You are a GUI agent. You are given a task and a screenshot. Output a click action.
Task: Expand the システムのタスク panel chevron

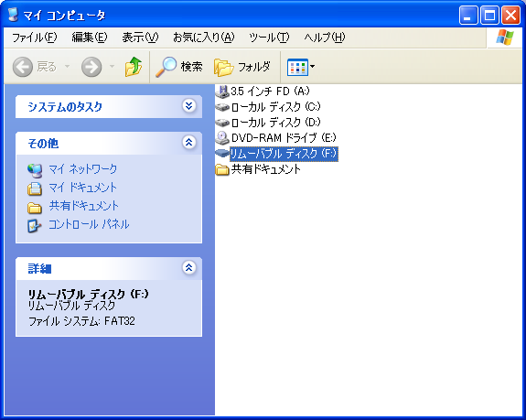pos(188,106)
